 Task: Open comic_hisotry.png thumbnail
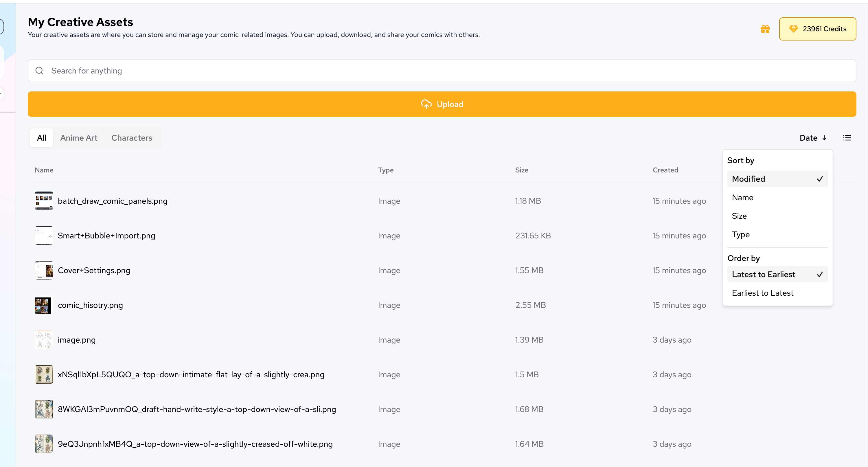[x=44, y=305]
